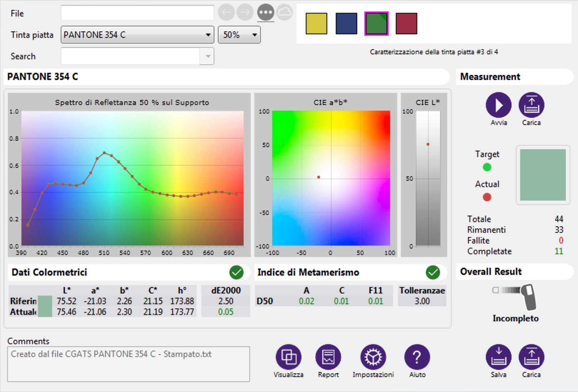578x392 pixels.
Task: Select the red Actual indicator
Action: coord(487,197)
